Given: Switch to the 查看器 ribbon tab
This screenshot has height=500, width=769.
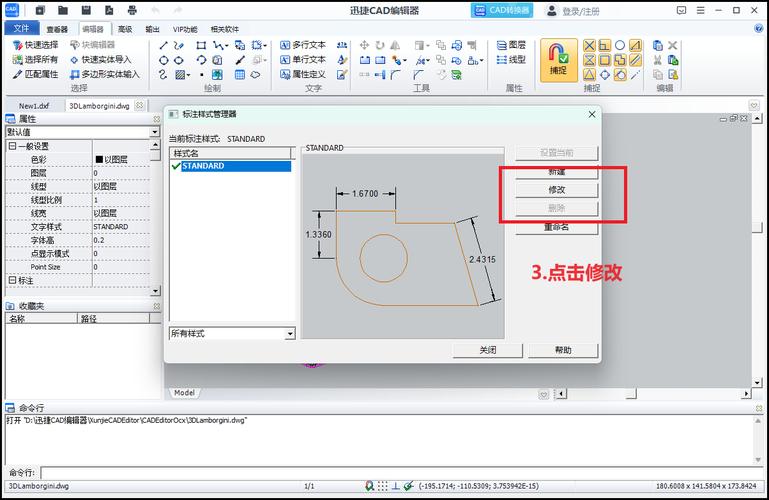Looking at the screenshot, I should [x=57, y=29].
